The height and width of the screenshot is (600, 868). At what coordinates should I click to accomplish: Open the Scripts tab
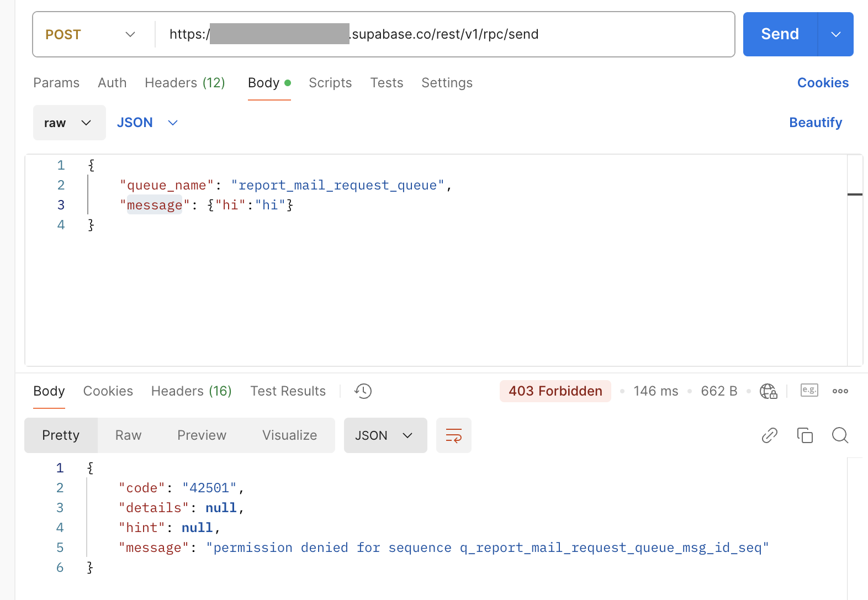(x=330, y=83)
